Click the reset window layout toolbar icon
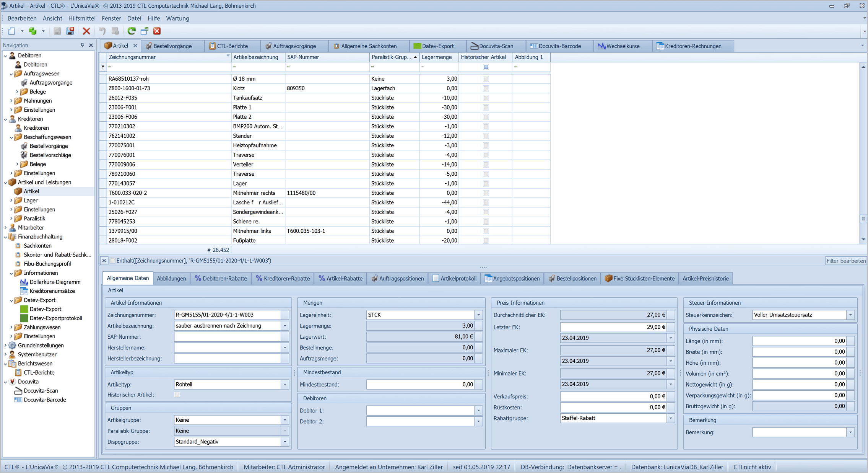The height and width of the screenshot is (473, 868). point(145,31)
